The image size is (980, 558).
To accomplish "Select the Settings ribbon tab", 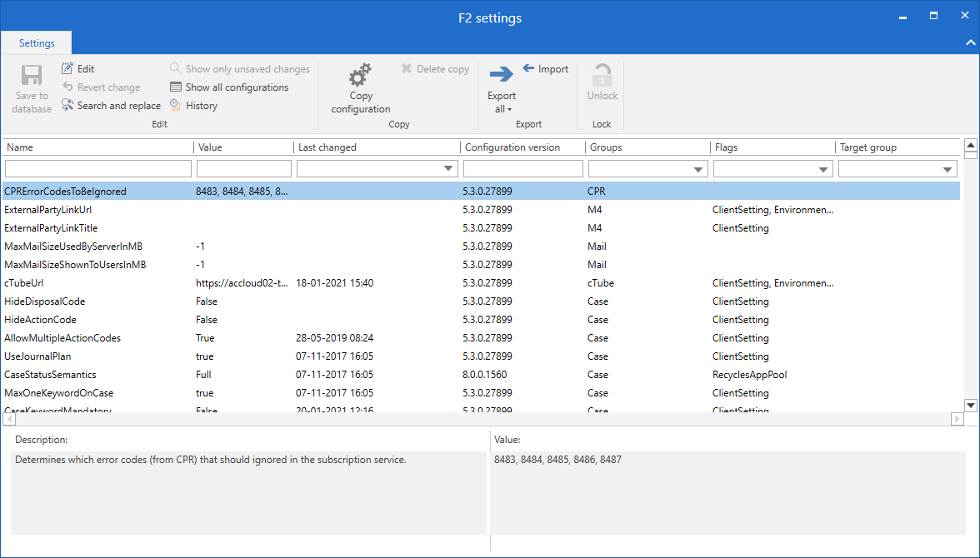I will pyautogui.click(x=37, y=43).
